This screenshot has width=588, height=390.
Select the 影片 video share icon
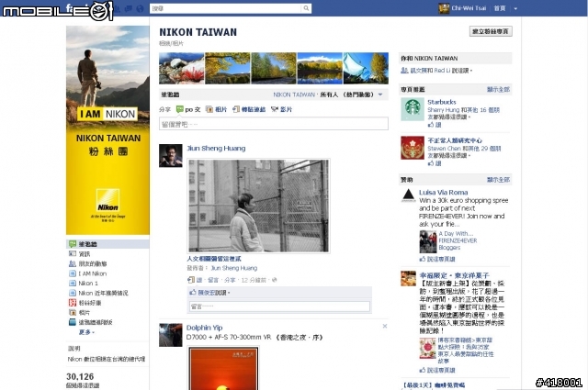point(275,109)
